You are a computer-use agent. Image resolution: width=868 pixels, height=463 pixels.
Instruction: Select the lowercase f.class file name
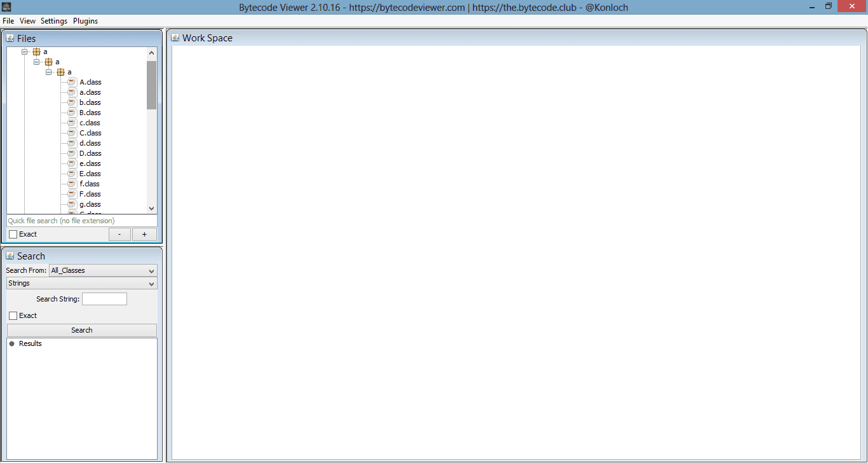click(90, 184)
